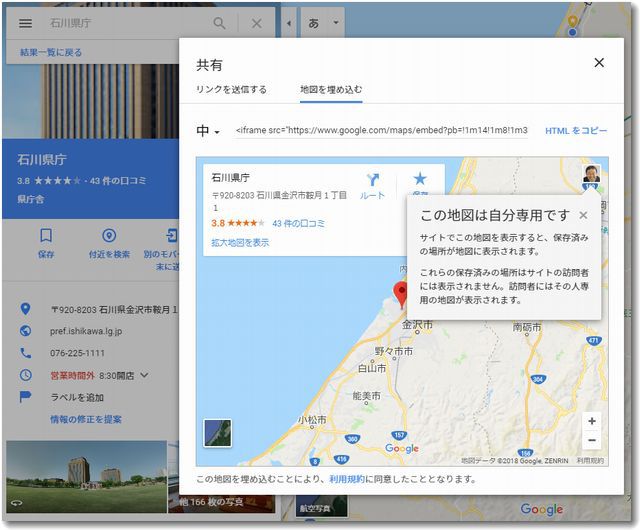Screen dimensions: 640x530
Task: Click the 県庁舎 category text
Action: click(x=31, y=199)
